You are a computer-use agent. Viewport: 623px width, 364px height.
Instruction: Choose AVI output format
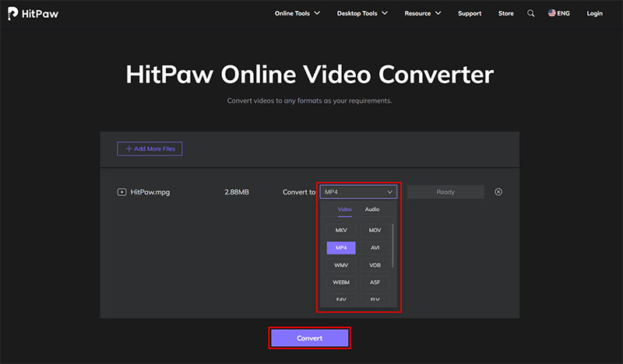[x=375, y=247]
